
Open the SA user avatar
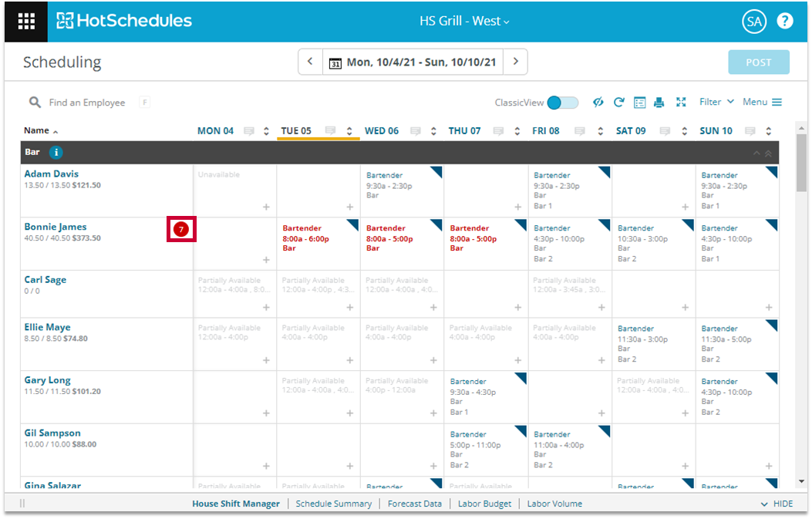[754, 22]
